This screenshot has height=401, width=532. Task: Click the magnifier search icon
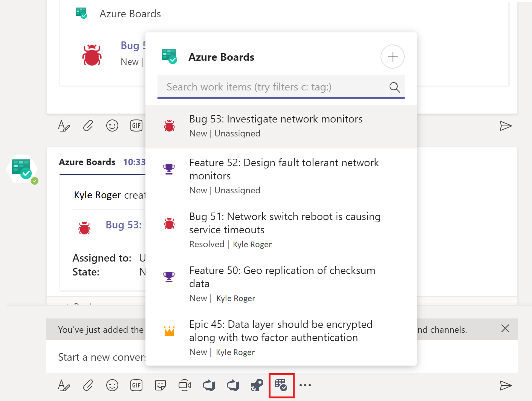394,87
